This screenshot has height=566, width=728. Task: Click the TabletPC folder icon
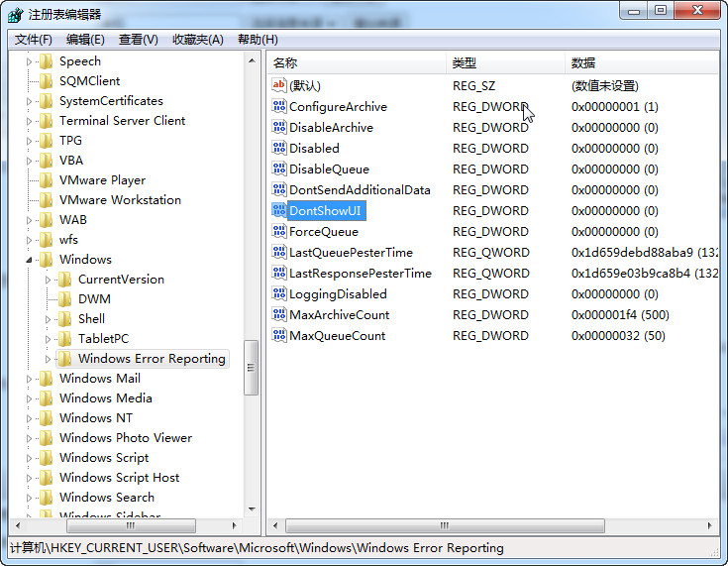pos(64,339)
